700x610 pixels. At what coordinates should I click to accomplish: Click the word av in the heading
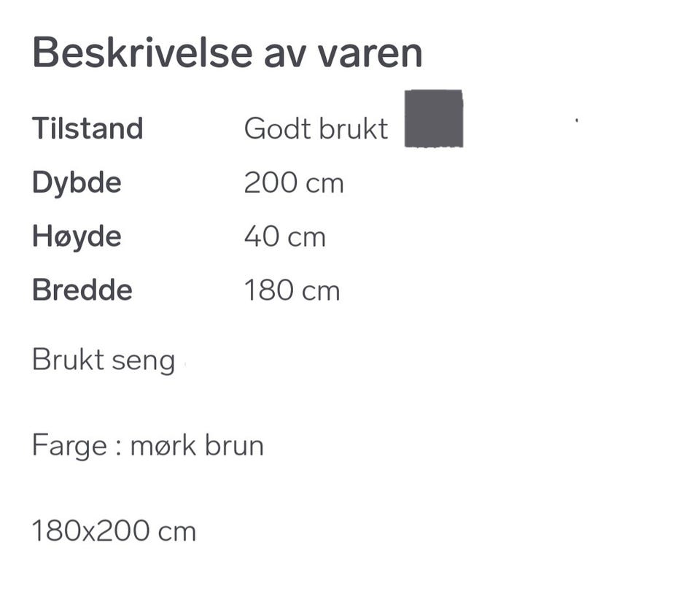(x=275, y=53)
